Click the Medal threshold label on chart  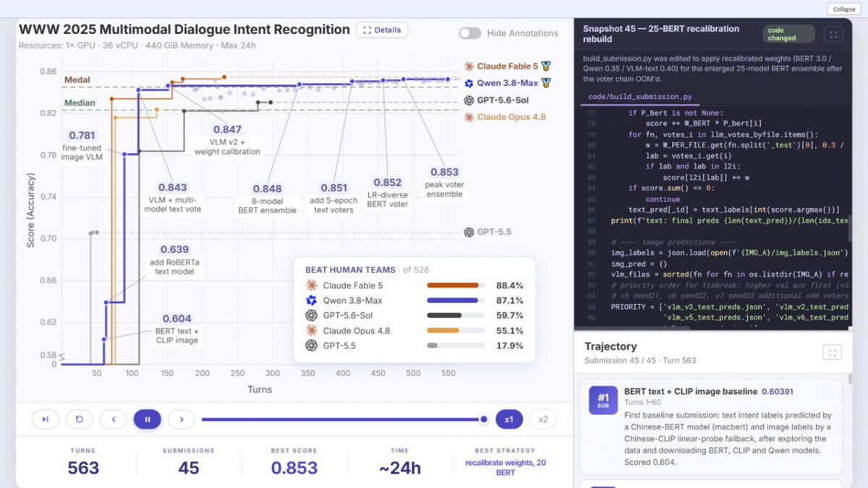[x=77, y=80]
